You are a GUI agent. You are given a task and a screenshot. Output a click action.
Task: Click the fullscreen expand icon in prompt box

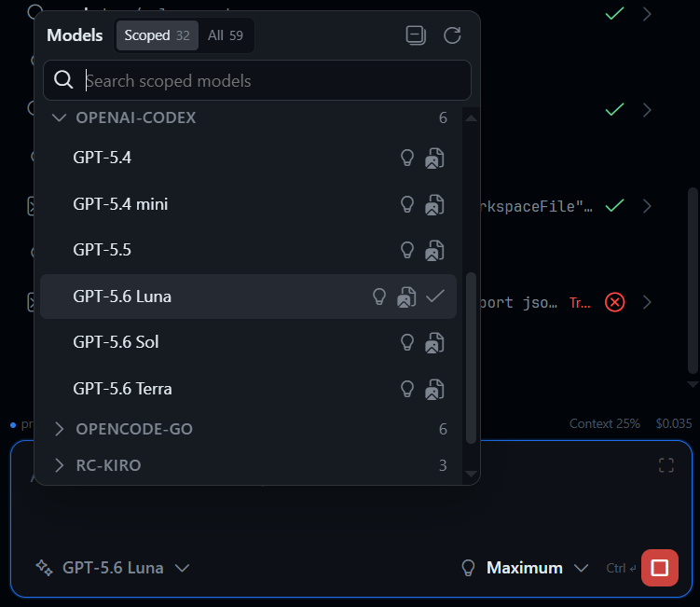666,465
